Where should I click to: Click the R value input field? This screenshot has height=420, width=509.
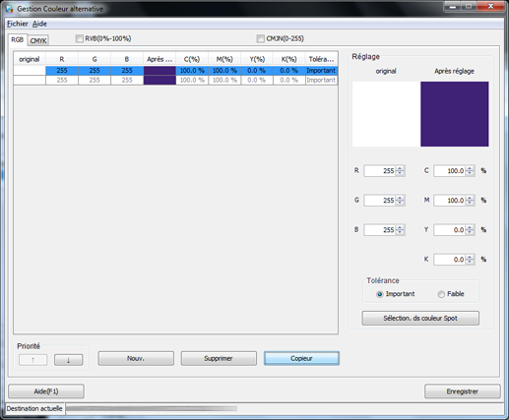pyautogui.click(x=380, y=171)
